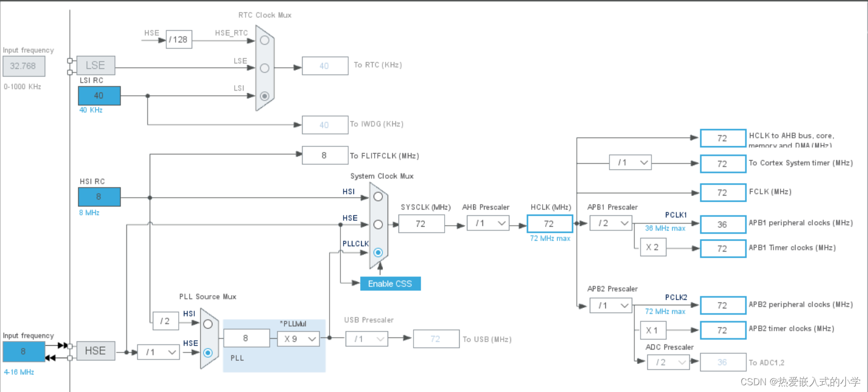Click the 'RTC Clock Mux' label
Screen dimensions: 868x392
point(265,15)
